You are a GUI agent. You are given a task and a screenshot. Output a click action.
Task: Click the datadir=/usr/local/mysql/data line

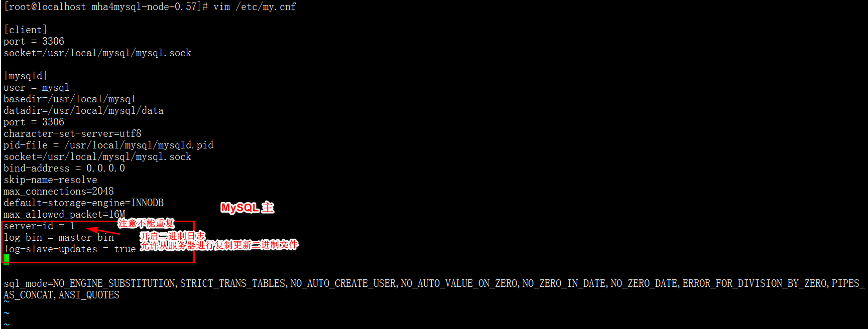click(84, 111)
